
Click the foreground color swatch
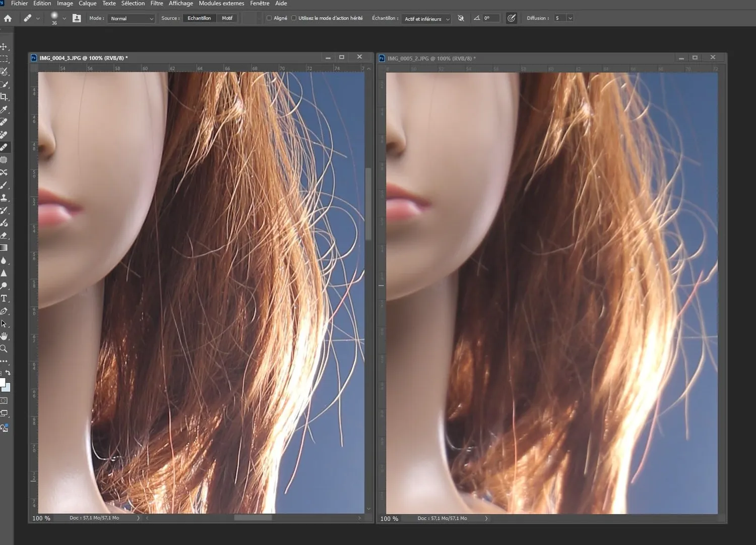(3, 383)
